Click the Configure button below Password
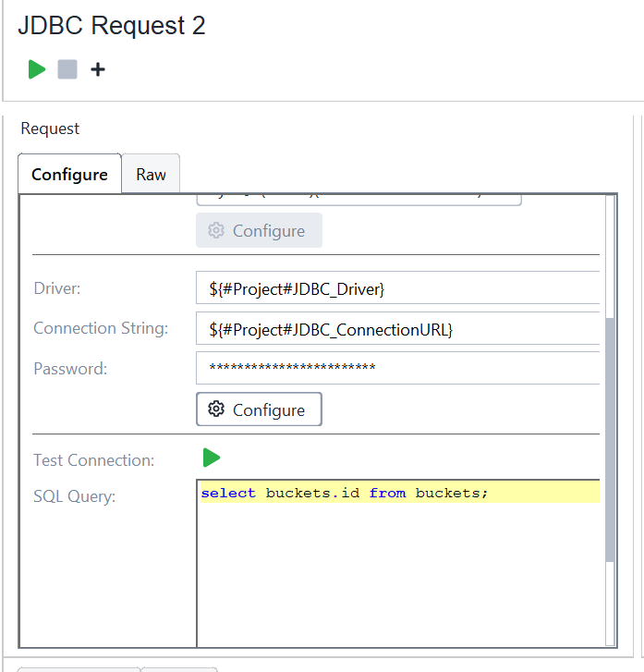The image size is (644, 672). tap(259, 409)
